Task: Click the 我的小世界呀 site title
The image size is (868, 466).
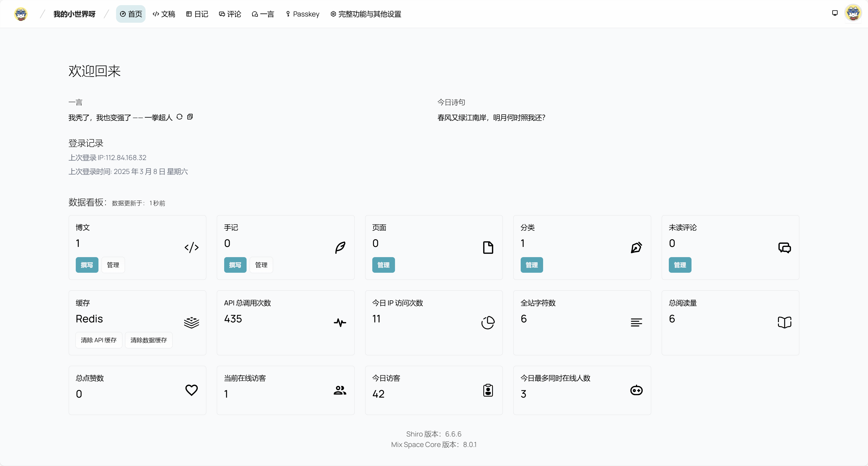Action: click(x=74, y=14)
